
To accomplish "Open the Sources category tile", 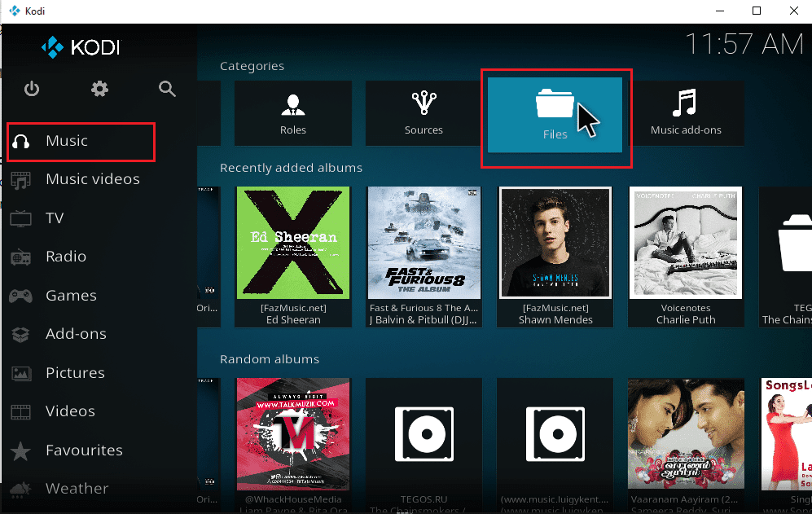I will tap(424, 112).
